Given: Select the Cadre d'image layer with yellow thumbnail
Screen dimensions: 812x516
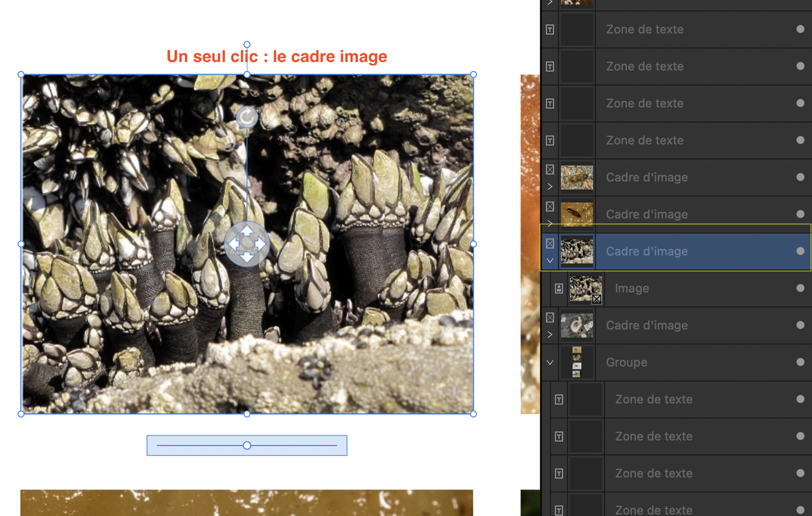Looking at the screenshot, I should [676, 214].
